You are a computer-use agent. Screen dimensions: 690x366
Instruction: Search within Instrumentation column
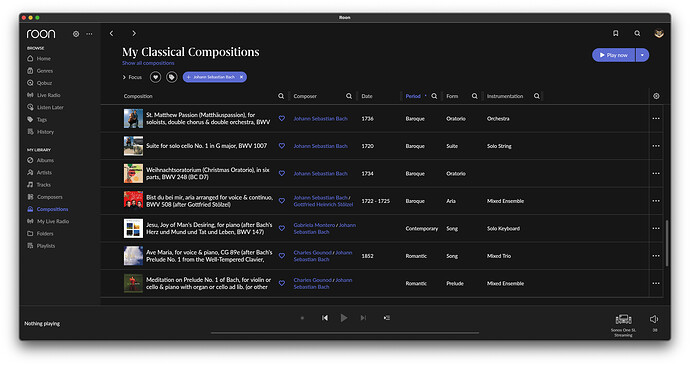click(536, 96)
